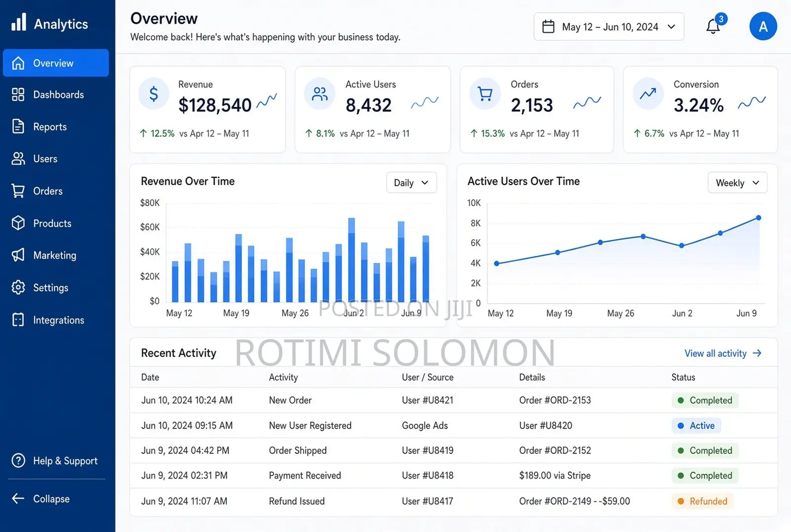Click the Completed status badge for Order #ORD-2153
791x532 pixels.
tap(705, 400)
